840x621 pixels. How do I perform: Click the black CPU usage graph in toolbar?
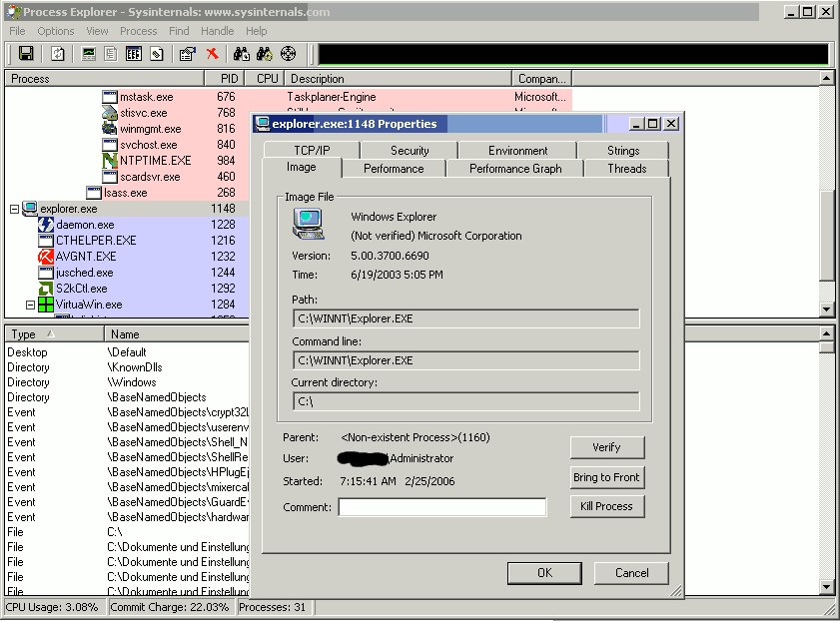(x=573, y=55)
